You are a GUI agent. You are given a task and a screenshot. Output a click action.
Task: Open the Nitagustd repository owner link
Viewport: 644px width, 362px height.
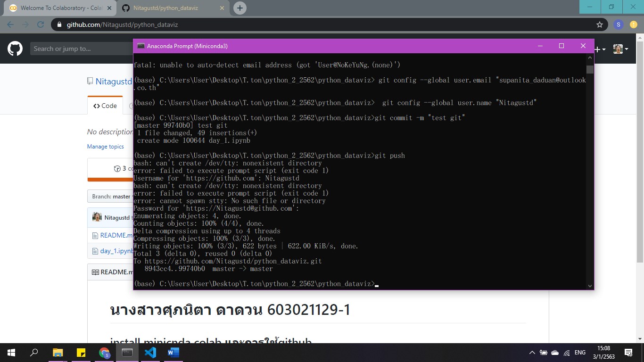pyautogui.click(x=114, y=81)
